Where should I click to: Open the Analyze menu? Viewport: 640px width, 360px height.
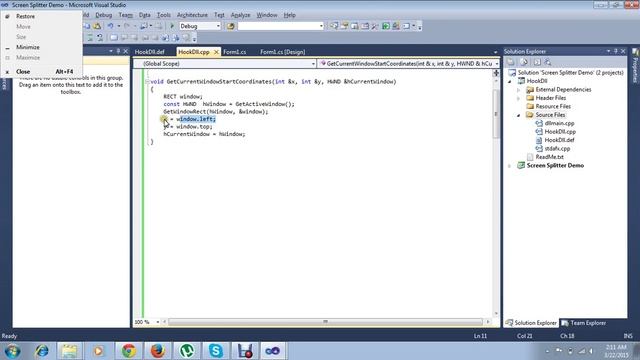[240, 15]
